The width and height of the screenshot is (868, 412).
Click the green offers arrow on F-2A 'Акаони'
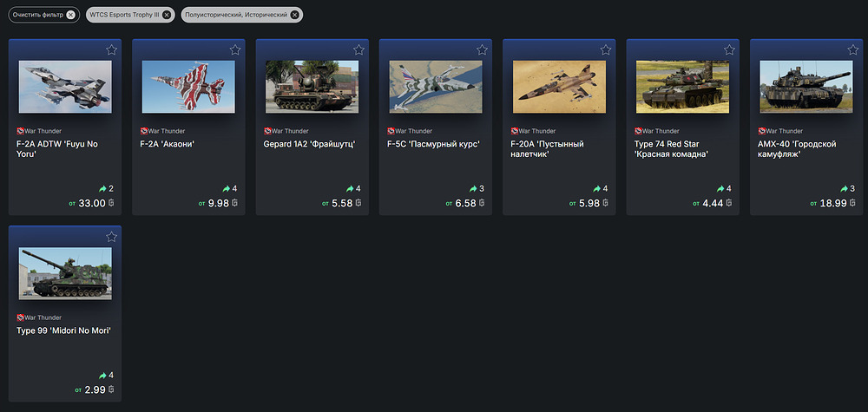[x=226, y=188]
